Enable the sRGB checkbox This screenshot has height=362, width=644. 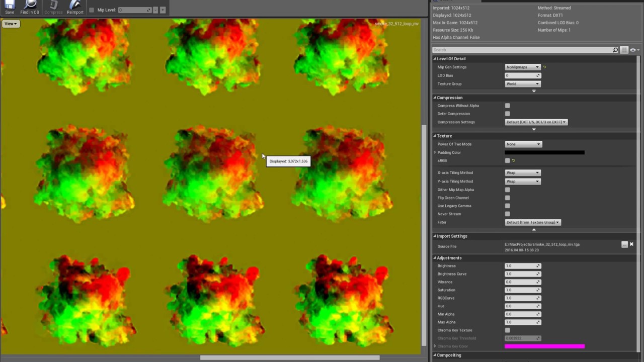507,160
